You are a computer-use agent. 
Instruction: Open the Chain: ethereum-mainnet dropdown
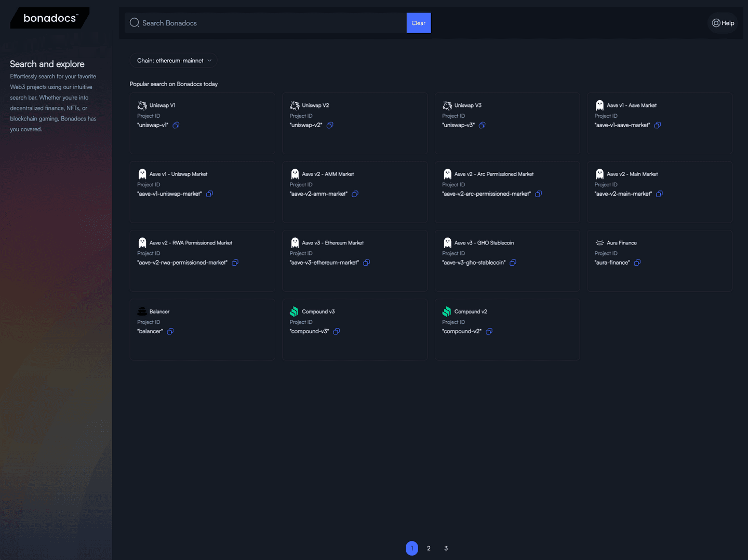(173, 61)
